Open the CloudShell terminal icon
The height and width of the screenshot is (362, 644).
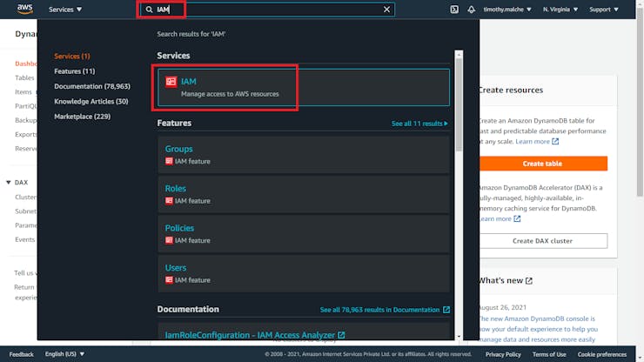pos(454,10)
